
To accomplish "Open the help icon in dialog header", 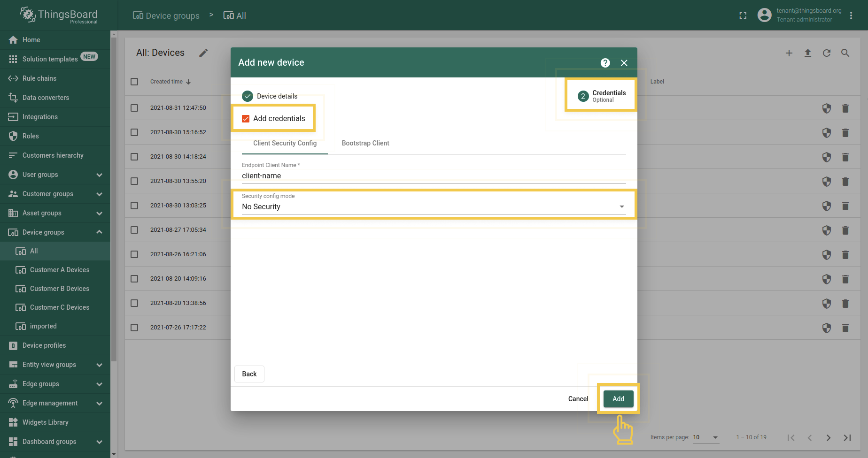I will 605,63.
